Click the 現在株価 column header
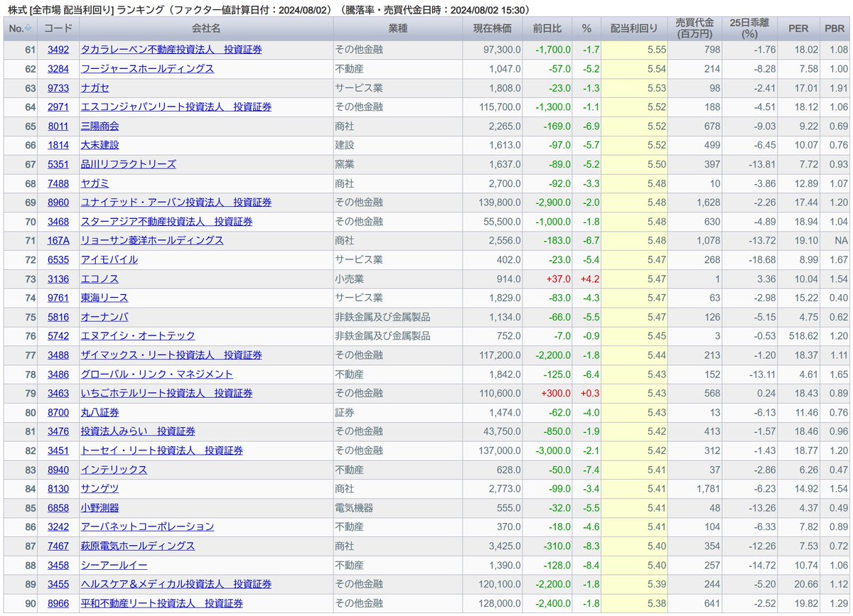This screenshot has width=853, height=616. (x=492, y=28)
